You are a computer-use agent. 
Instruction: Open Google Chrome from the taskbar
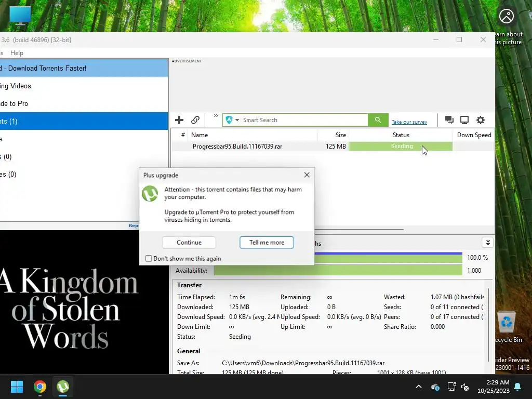pyautogui.click(x=40, y=387)
